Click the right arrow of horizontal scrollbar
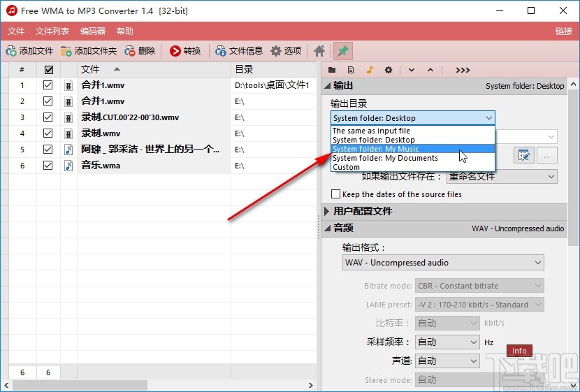The height and width of the screenshot is (392, 580). [311, 385]
